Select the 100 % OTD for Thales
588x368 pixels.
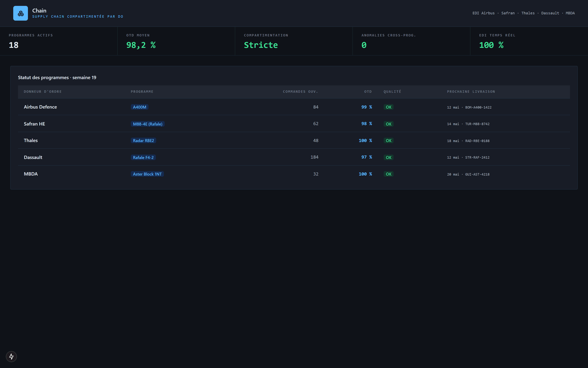point(365,140)
